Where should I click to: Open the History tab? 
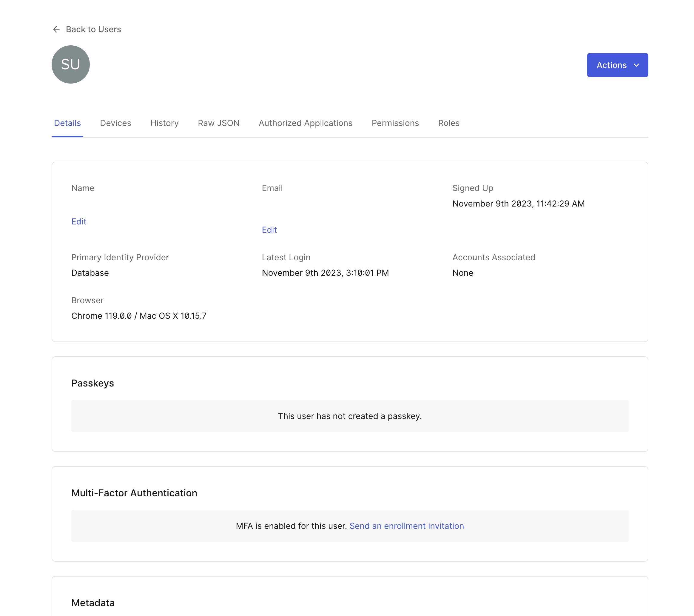click(164, 123)
